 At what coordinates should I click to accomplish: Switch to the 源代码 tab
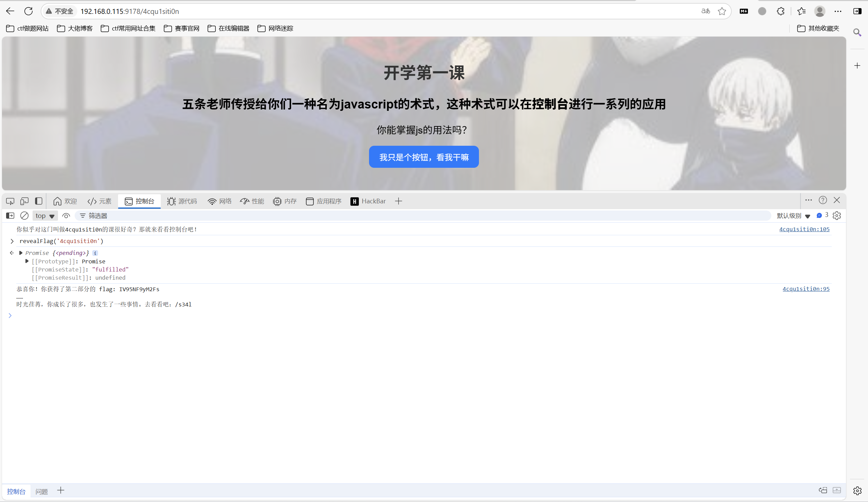coord(181,201)
